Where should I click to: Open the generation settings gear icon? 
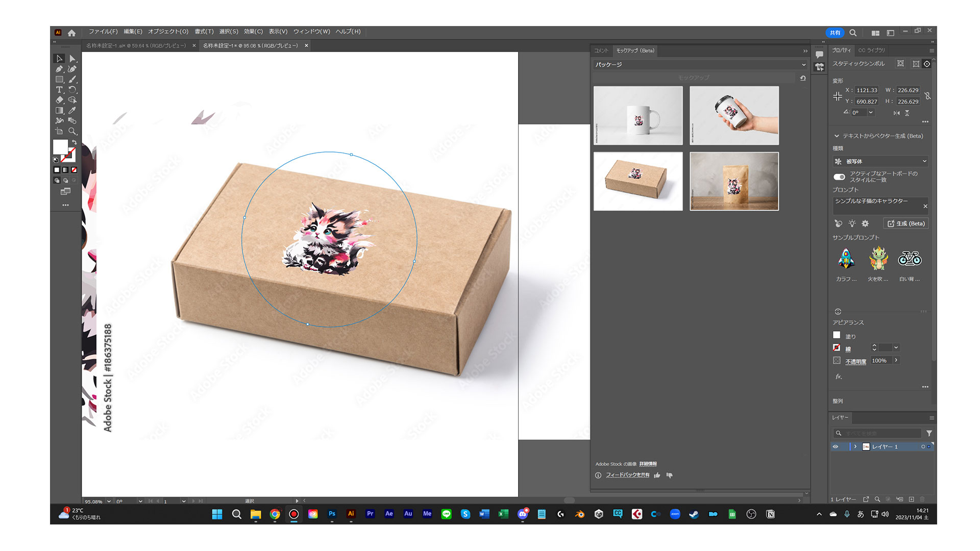point(865,223)
